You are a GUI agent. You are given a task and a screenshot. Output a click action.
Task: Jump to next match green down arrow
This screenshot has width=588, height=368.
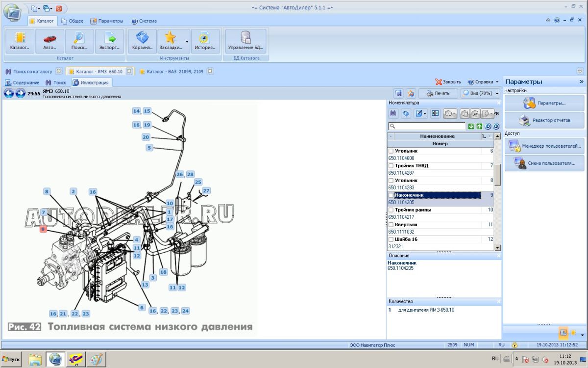point(471,127)
